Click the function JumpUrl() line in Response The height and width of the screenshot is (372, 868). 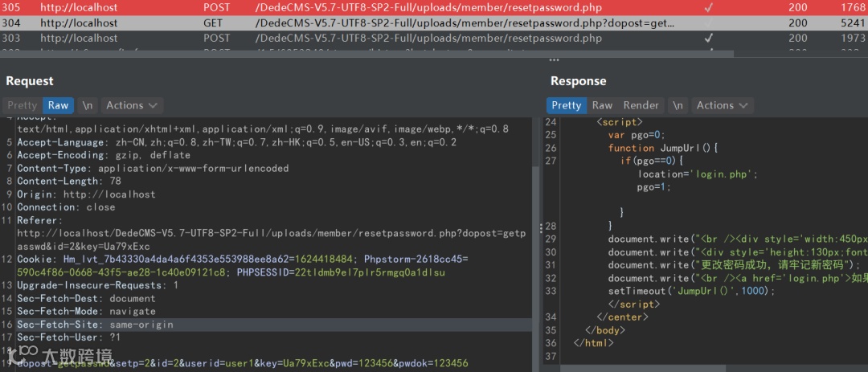point(663,148)
